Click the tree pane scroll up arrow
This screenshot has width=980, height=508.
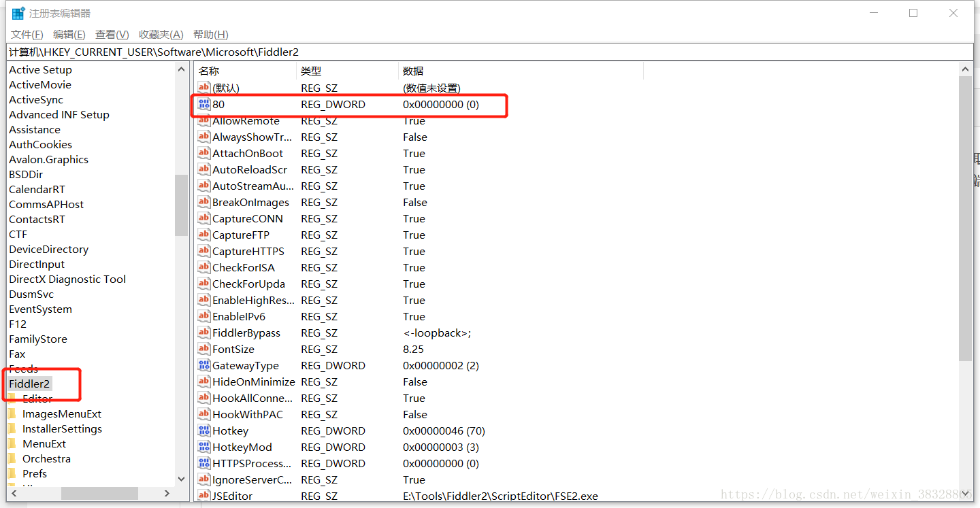181,69
